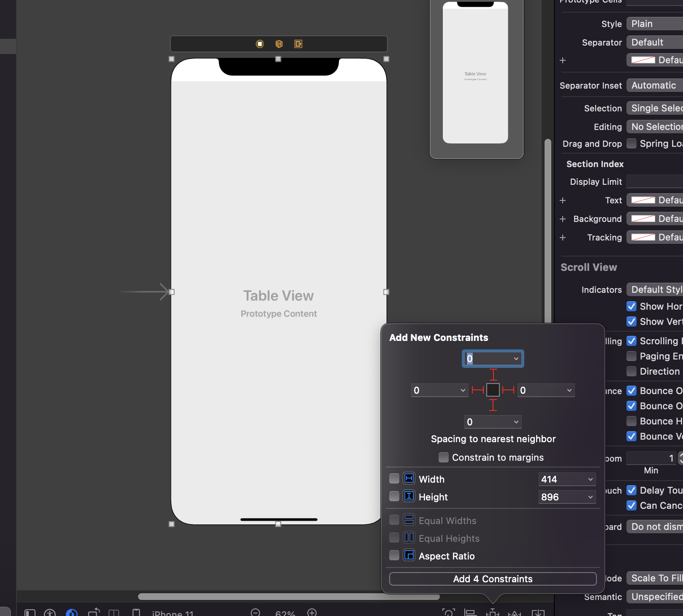
Task: Toggle the left spacing red strut
Action: [x=478, y=390]
